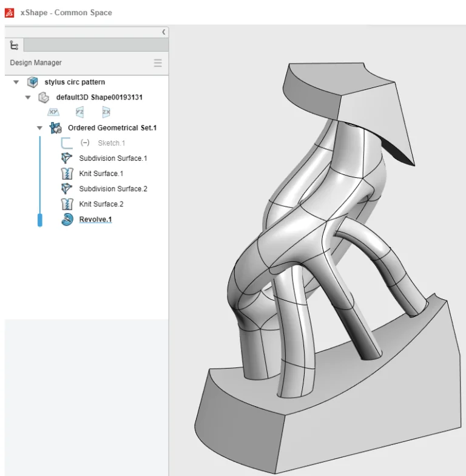Image resolution: width=466 pixels, height=476 pixels.
Task: Click the Knit Surface.1 feature icon
Action: [x=67, y=174]
